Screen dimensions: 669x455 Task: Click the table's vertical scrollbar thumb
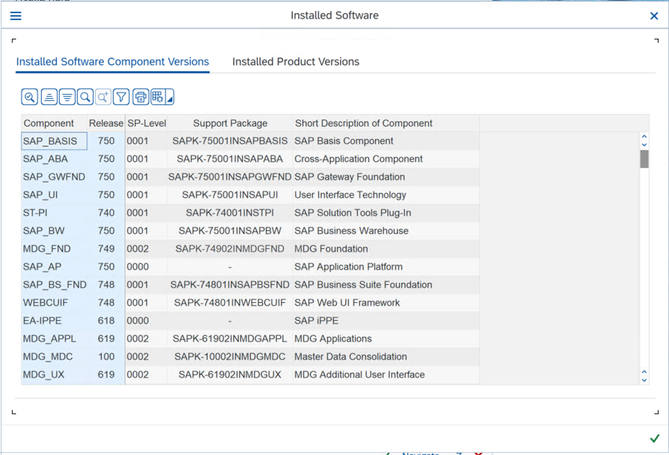point(644,159)
